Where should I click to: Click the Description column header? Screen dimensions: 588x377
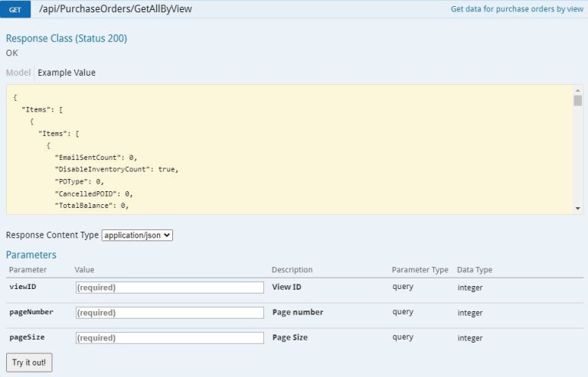(292, 269)
